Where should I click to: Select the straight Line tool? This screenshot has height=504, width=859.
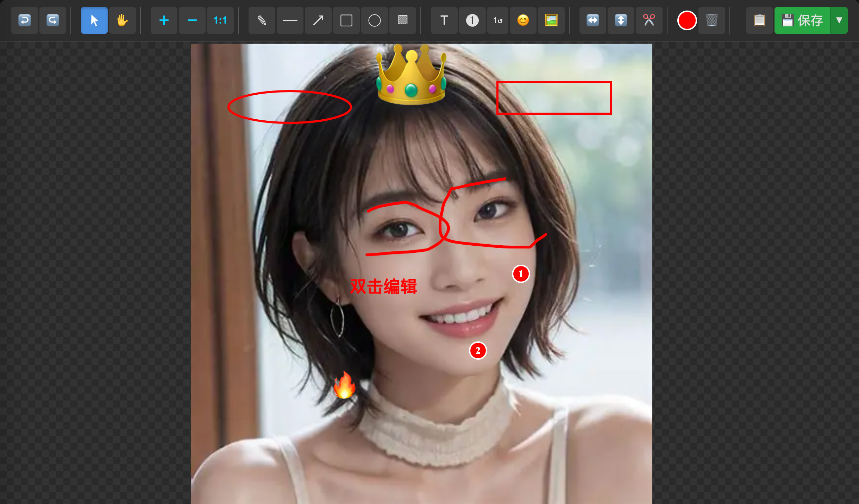(x=289, y=20)
